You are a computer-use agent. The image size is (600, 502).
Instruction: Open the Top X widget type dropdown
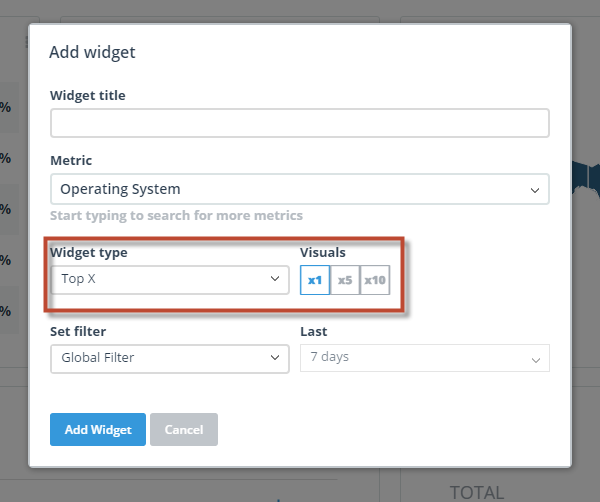coord(170,280)
